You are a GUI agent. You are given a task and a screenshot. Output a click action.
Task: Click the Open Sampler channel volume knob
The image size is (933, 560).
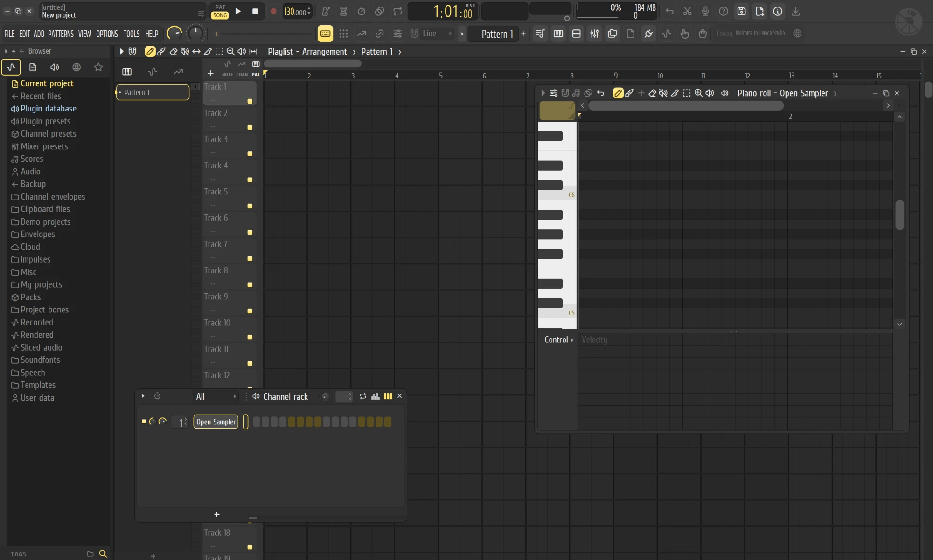(x=163, y=422)
